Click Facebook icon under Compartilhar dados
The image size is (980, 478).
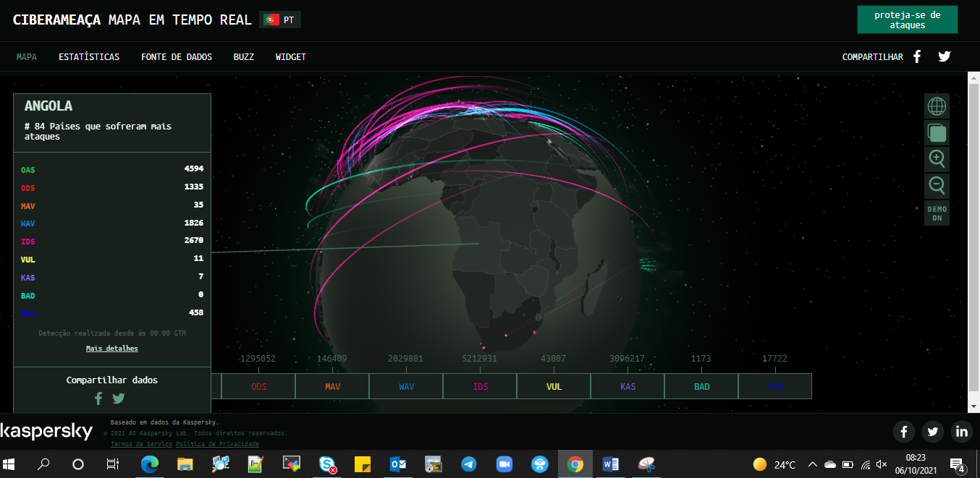pyautogui.click(x=98, y=398)
